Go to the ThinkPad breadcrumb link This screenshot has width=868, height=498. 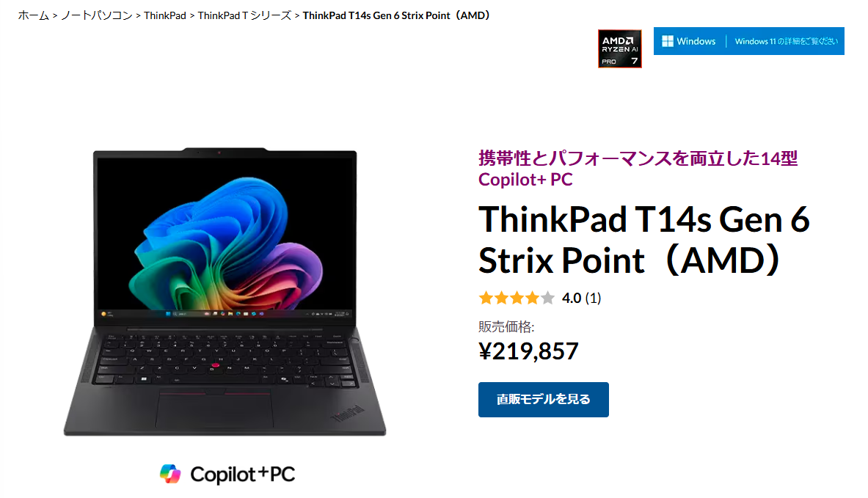tap(165, 15)
